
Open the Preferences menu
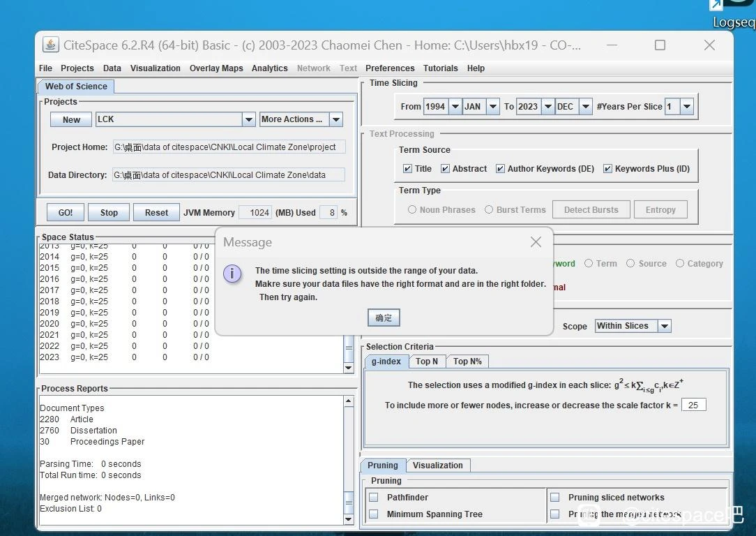(390, 68)
